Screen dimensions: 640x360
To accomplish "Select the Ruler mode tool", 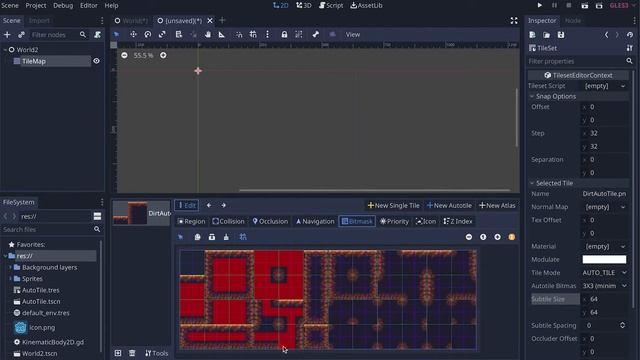I will (x=222, y=34).
